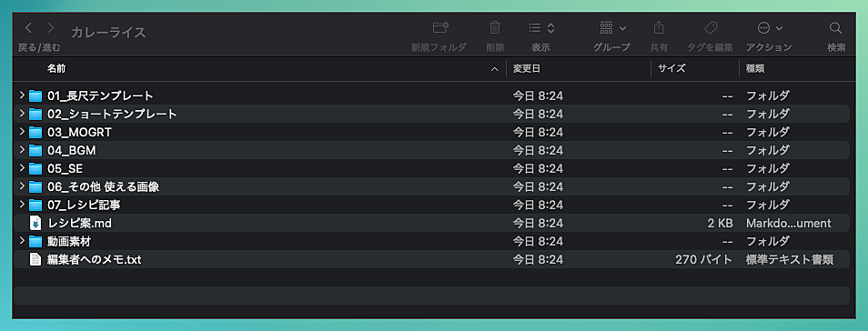The height and width of the screenshot is (331, 868).
Task: Open the 表示 list view switcher
Action: (541, 27)
